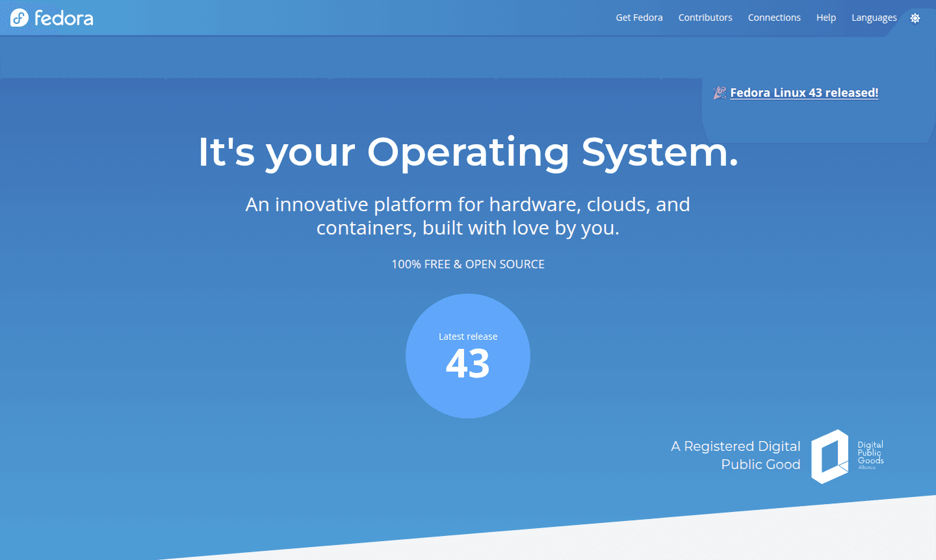
Task: Expand the Languages dropdown
Action: pos(874,18)
